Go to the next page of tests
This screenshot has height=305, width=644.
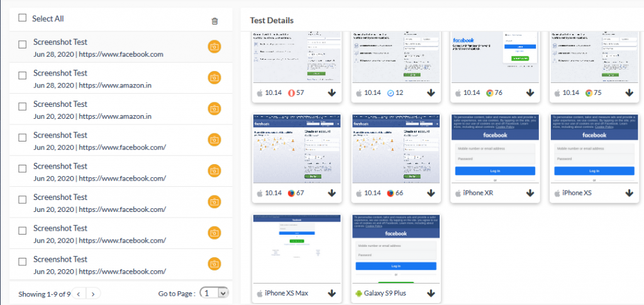tap(93, 294)
